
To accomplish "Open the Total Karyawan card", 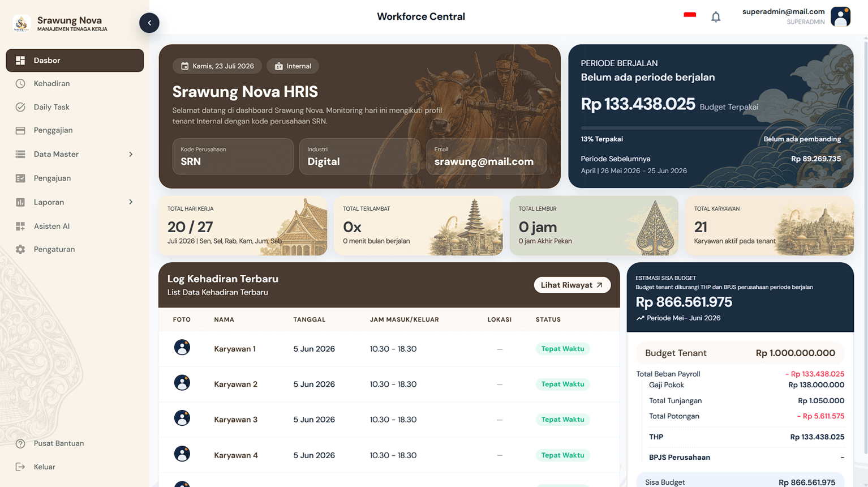I will tap(770, 226).
